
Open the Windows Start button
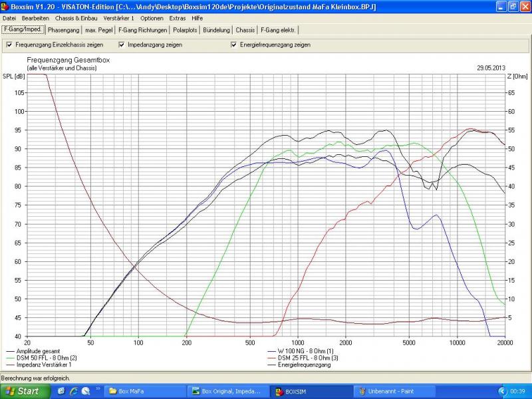click(23, 391)
